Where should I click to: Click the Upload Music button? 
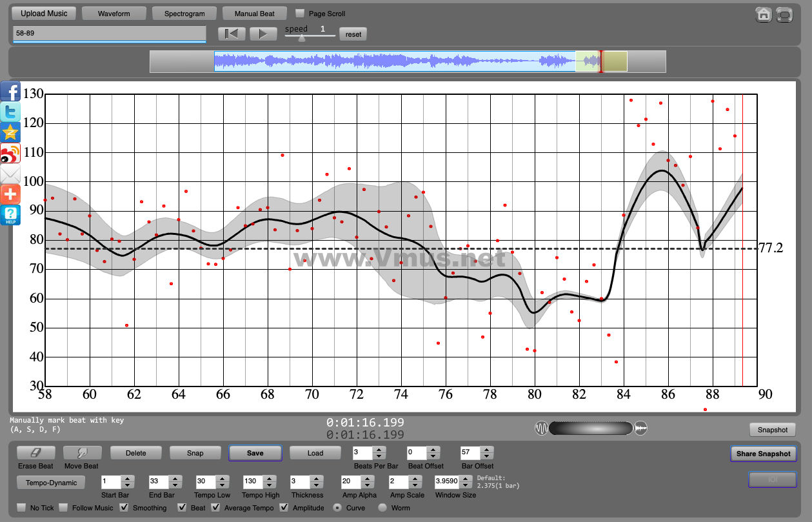point(45,14)
